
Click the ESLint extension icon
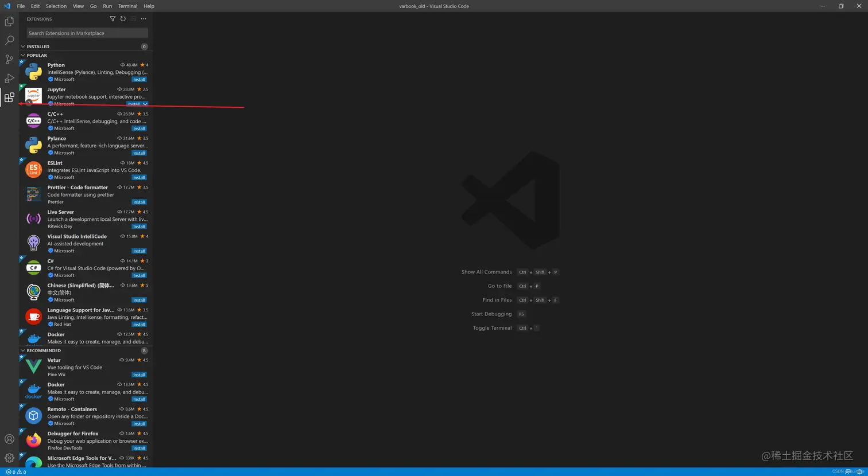(x=33, y=170)
